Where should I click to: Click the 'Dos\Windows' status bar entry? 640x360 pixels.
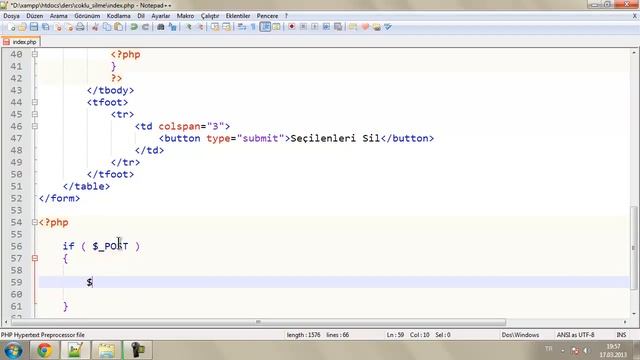coord(520,335)
